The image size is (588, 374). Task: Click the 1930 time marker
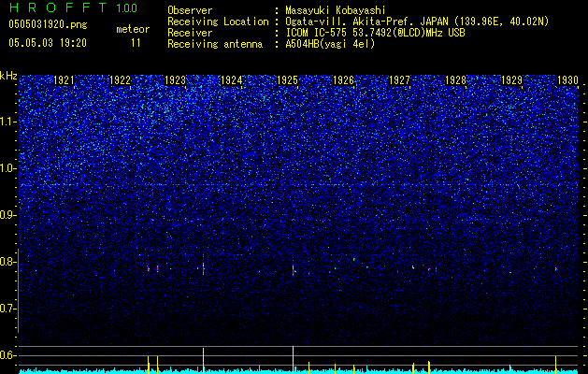(567, 80)
